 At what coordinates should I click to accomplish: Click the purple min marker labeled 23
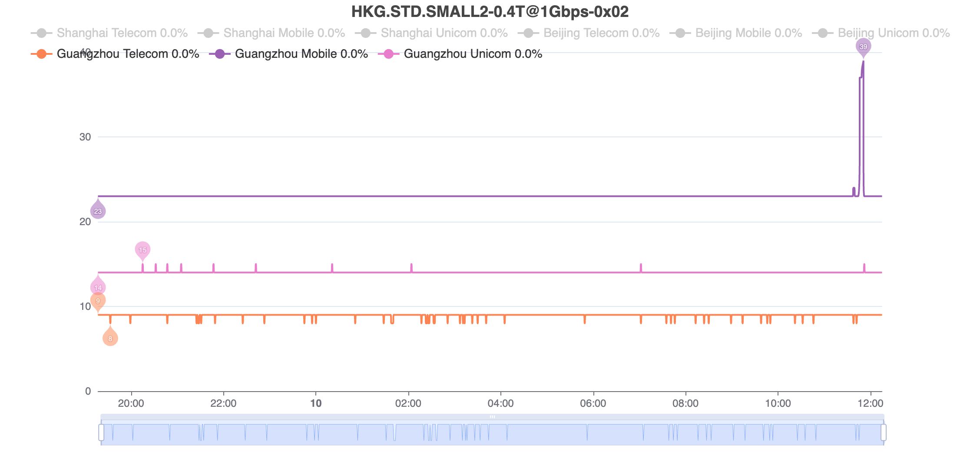coord(98,211)
